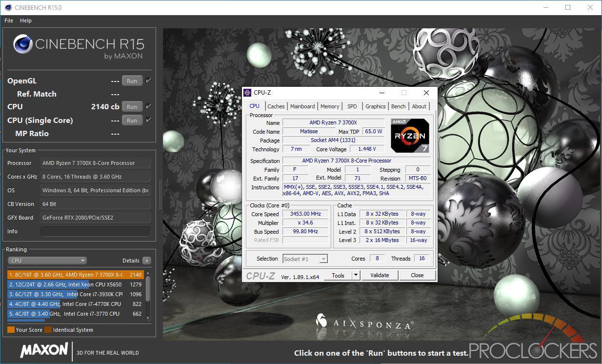The image size is (602, 364).
Task: Open the Help menu
Action: click(26, 20)
